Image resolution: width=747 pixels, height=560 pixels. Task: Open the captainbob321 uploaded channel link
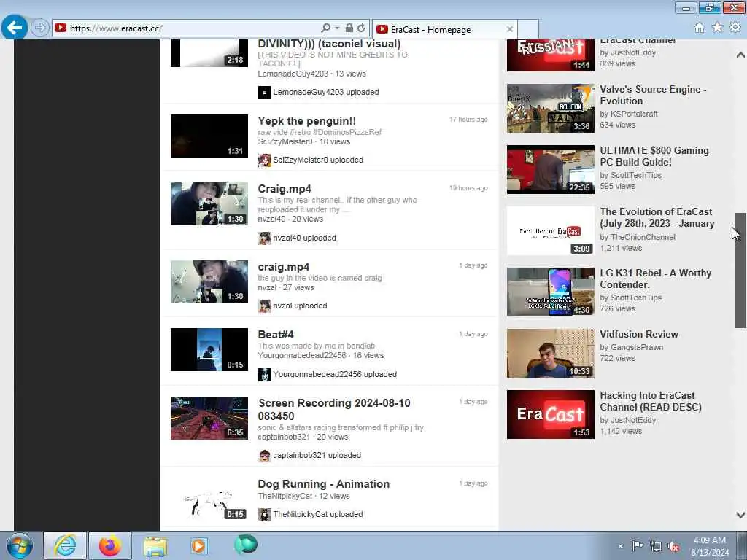click(x=317, y=455)
